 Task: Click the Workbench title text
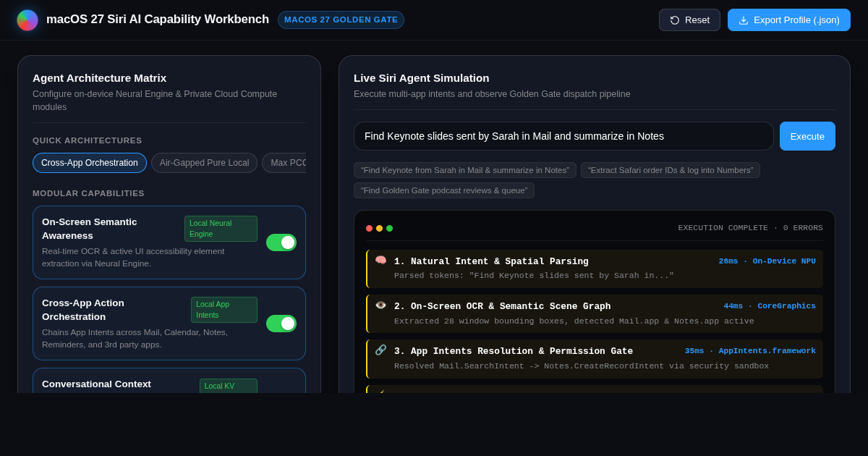158,20
